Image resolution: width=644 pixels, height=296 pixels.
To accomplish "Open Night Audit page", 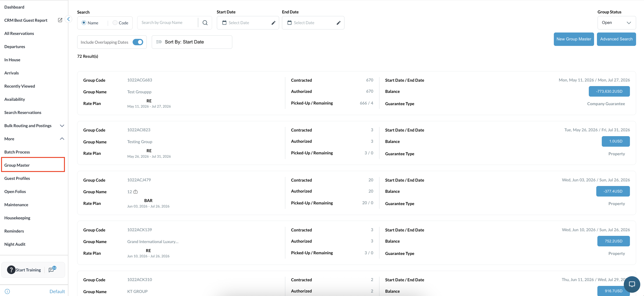I will click(15, 244).
